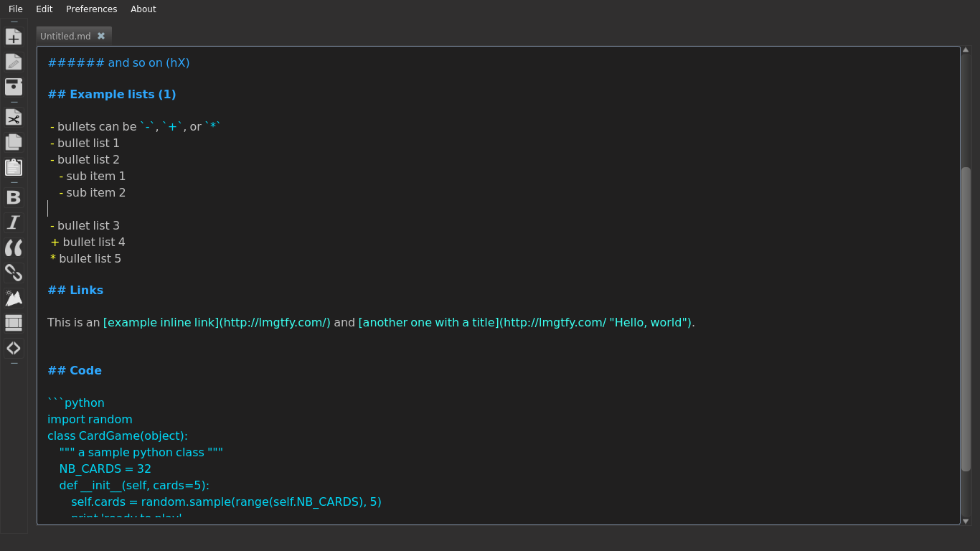The image size is (980, 551).
Task: Cut selection using the scissors icon
Action: coord(14,117)
